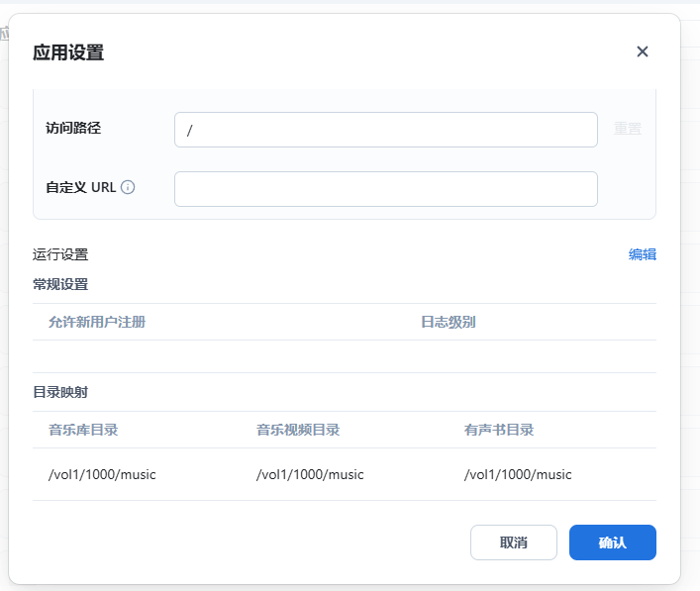Click the path under 音乐视频目录
This screenshot has width=700, height=591.
[310, 474]
